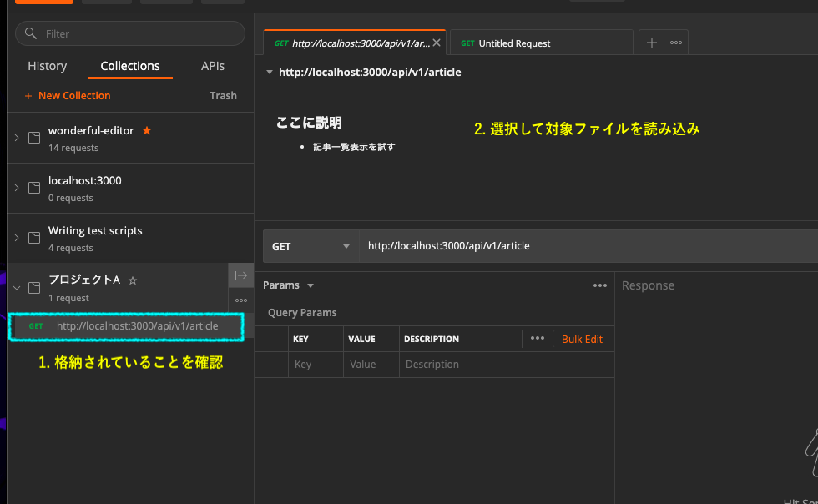Open the Params section dropdown
Screen dimensions: 818x504
click(289, 285)
